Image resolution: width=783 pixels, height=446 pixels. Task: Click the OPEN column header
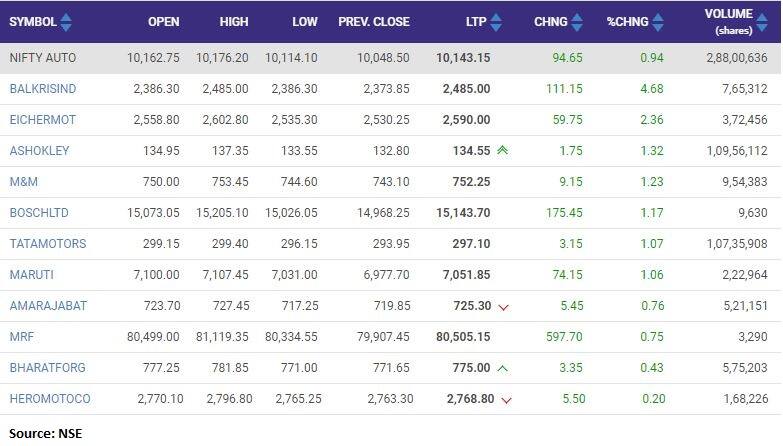coord(164,22)
